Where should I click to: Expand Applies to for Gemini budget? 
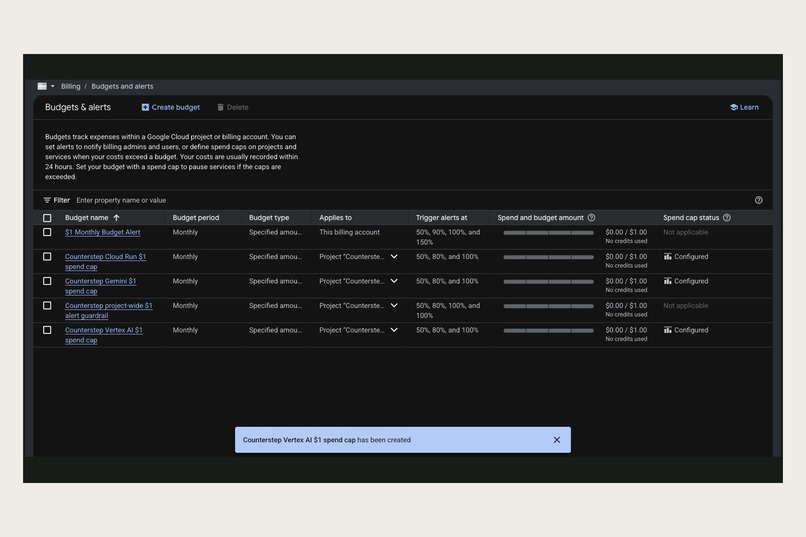tap(394, 281)
